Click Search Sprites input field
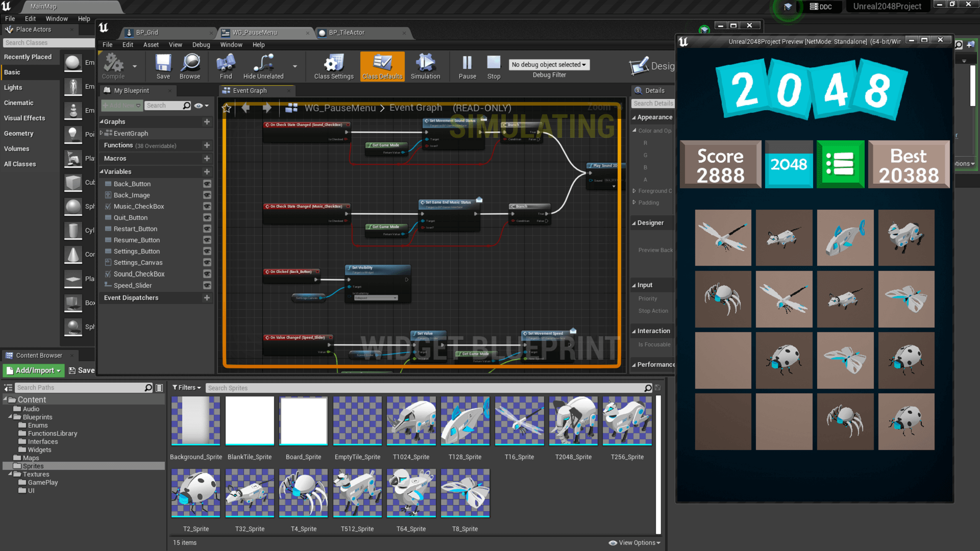980x551 pixels. tap(430, 388)
